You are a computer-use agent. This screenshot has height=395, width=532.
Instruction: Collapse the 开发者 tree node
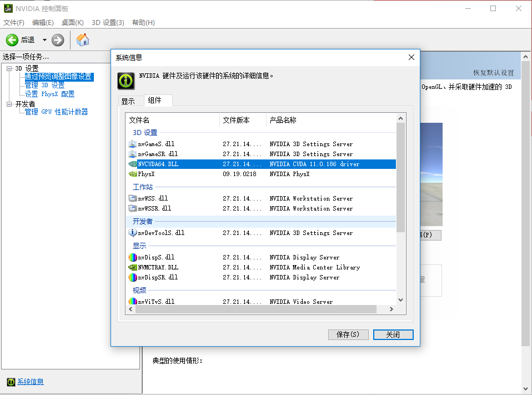click(9, 104)
